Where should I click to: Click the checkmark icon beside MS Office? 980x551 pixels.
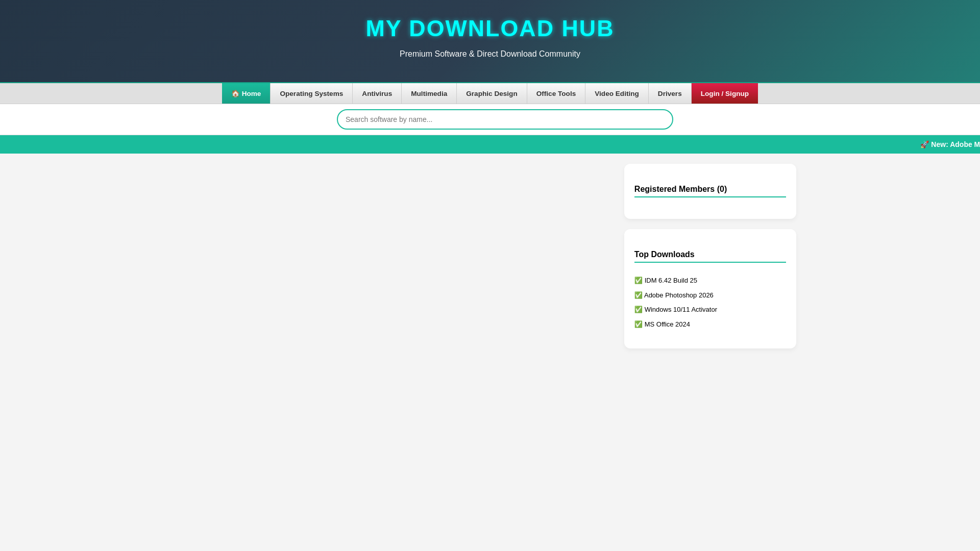point(639,324)
